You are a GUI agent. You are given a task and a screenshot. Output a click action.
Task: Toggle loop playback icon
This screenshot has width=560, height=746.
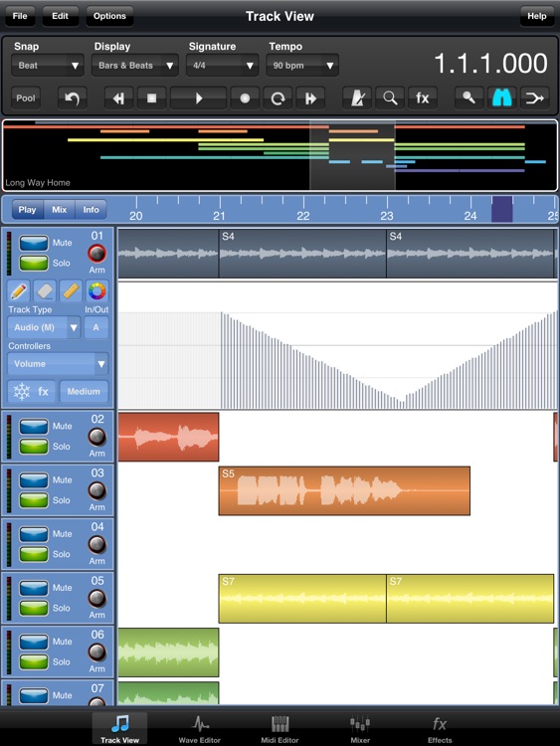tap(278, 98)
